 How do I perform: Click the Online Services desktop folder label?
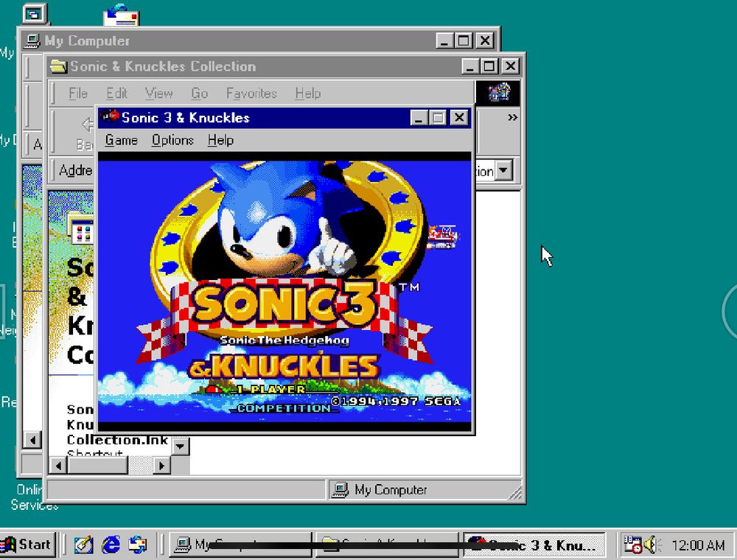pyautogui.click(x=34, y=497)
